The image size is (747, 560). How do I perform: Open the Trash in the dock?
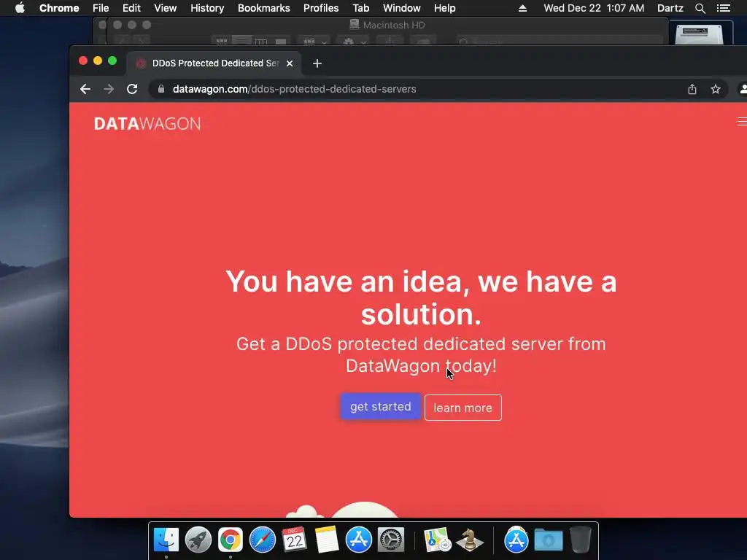(580, 540)
